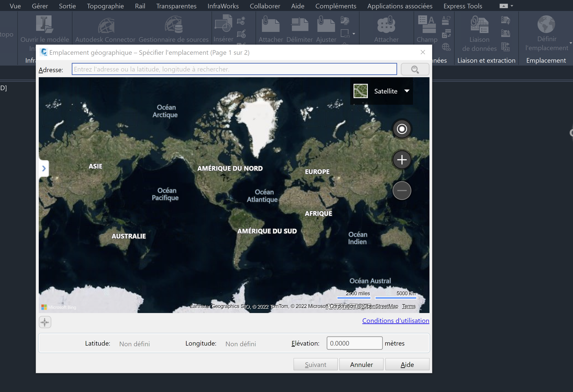Click the Élévation value field
Viewport: 573px width, 392px height.
354,343
